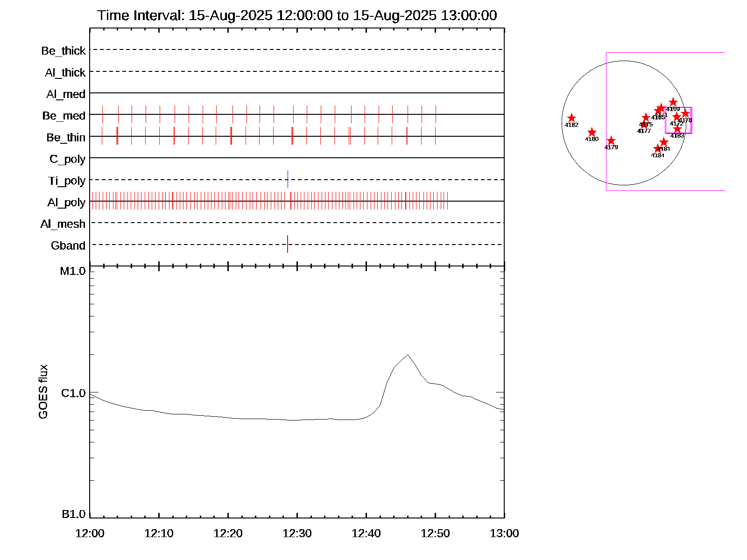This screenshot has height=560, width=747.
Task: Click the red tick on Gband row
Action: [288, 244]
